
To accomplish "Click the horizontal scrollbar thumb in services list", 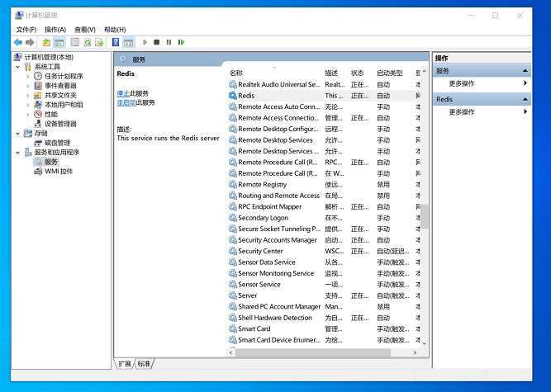I will tap(313, 352).
